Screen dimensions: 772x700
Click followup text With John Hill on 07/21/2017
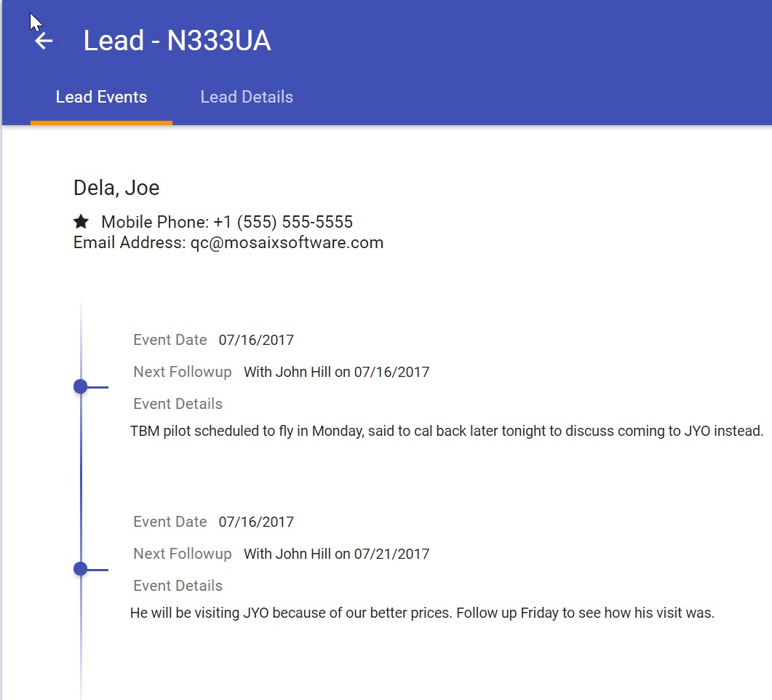(336, 554)
